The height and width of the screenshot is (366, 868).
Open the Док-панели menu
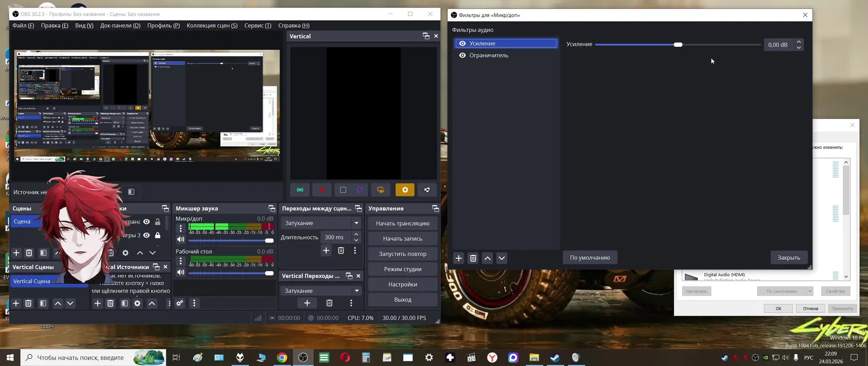click(121, 25)
